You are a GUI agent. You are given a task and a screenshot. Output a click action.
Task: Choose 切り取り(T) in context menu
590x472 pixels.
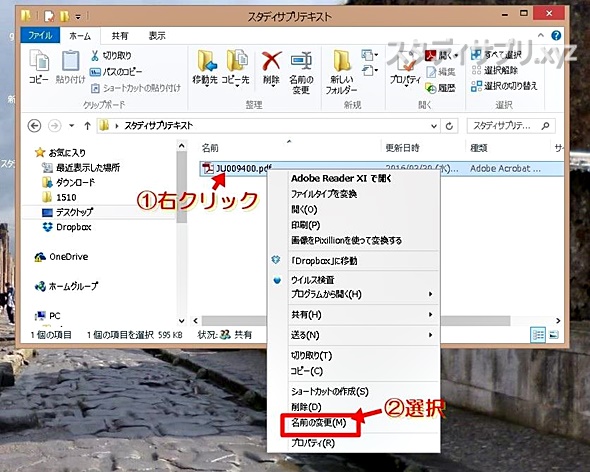point(311,355)
